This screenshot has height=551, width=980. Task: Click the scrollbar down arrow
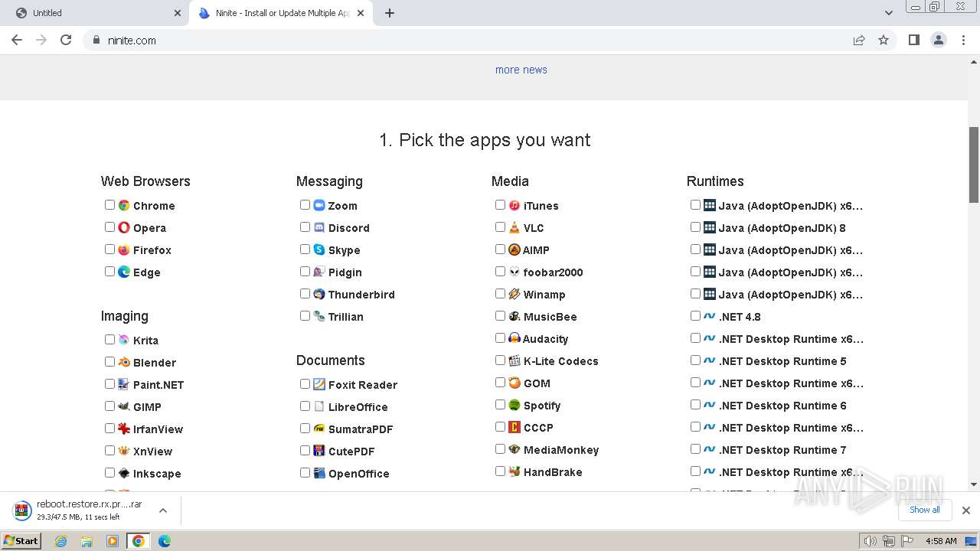974,484
